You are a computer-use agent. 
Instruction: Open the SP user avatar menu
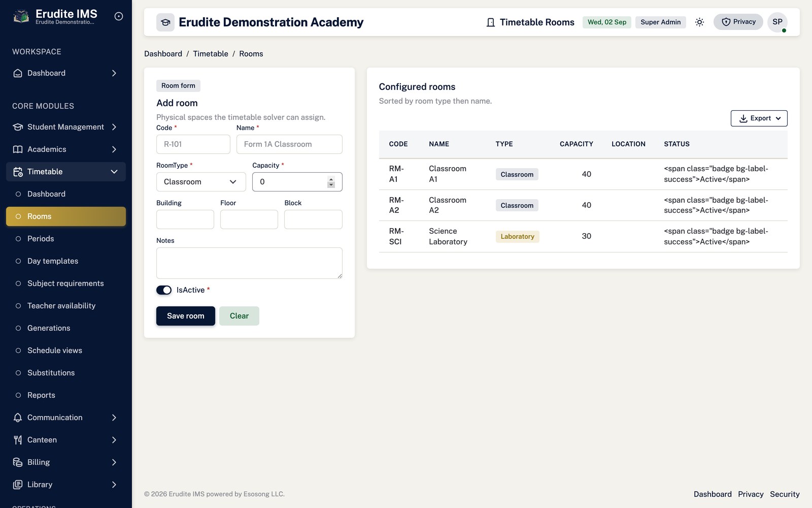click(777, 22)
